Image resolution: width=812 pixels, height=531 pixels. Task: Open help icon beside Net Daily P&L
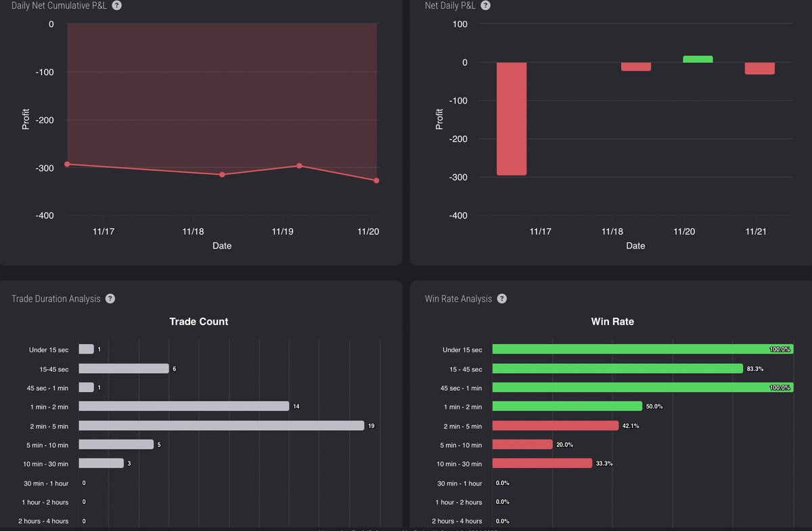point(485,5)
